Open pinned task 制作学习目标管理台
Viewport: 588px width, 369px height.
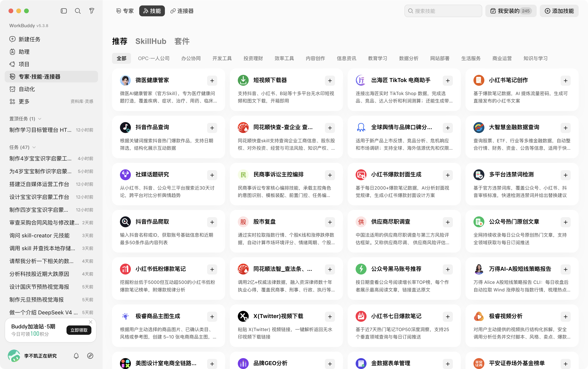click(x=51, y=130)
